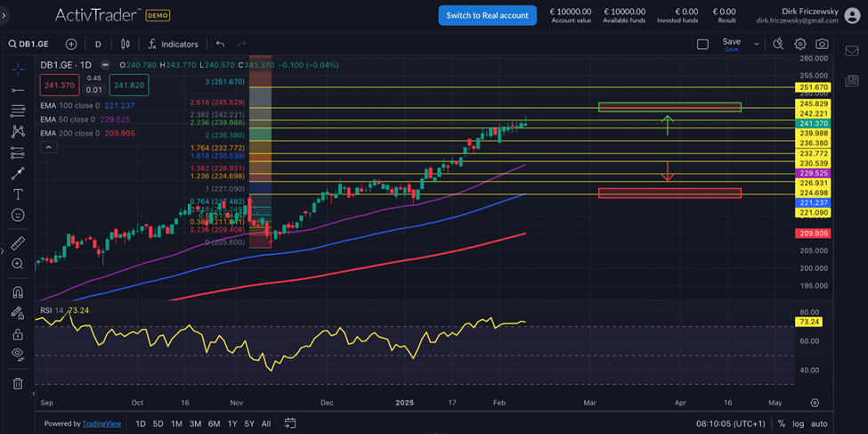Viewport: 868px width, 434px height.
Task: Click Switch to Real account button
Action: (487, 15)
